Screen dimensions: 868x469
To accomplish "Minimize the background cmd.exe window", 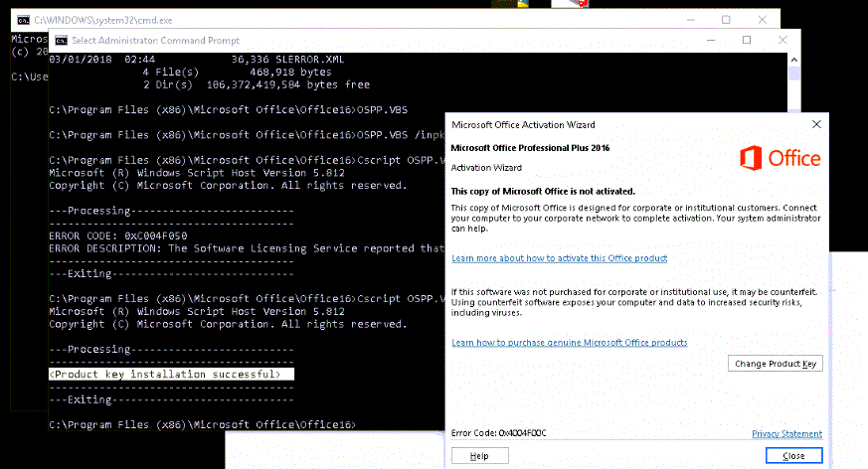I will pyautogui.click(x=691, y=20).
